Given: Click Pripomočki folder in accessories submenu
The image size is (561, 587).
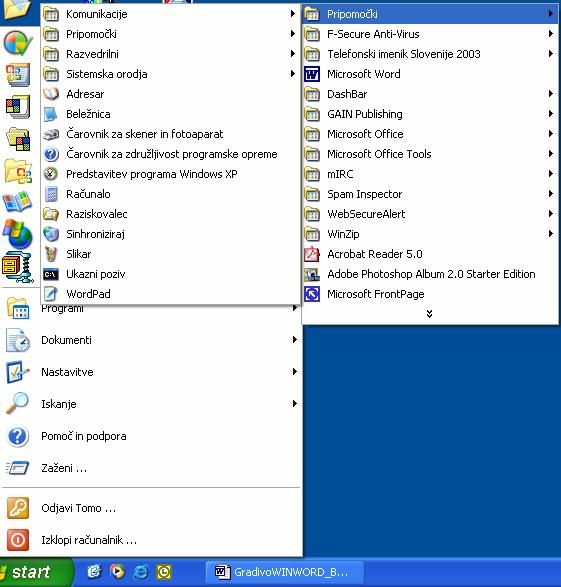Looking at the screenshot, I should click(170, 34).
